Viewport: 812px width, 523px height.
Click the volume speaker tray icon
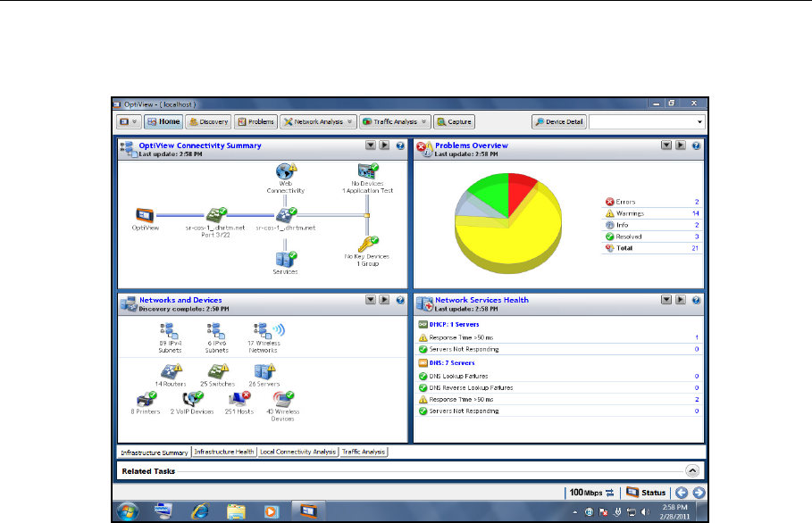pos(645,511)
